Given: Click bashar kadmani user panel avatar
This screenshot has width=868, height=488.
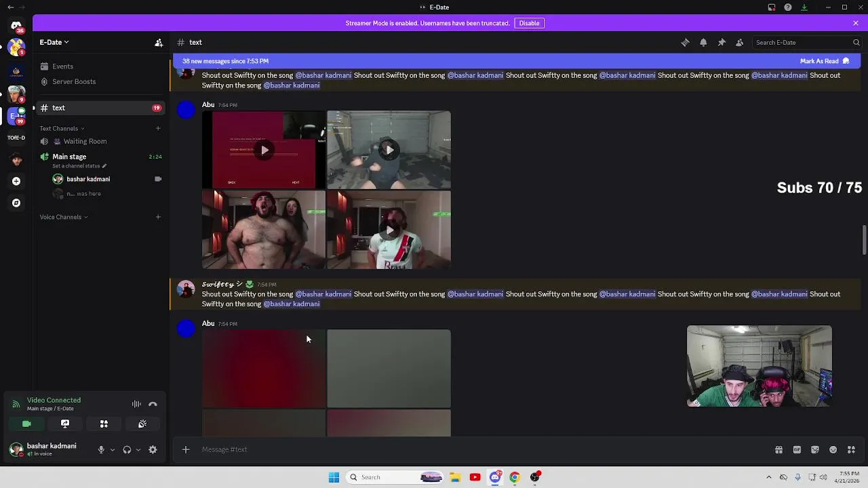Looking at the screenshot, I should (x=16, y=449).
